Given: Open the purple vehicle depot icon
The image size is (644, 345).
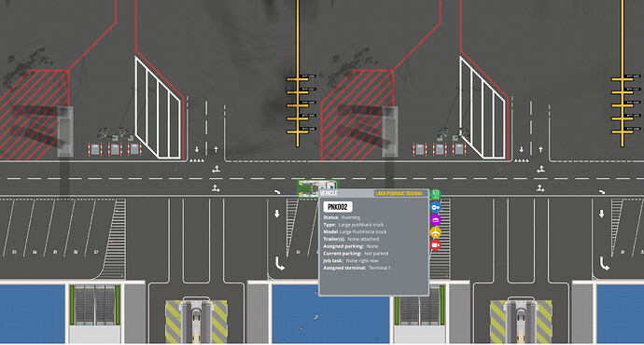Looking at the screenshot, I should pos(435,220).
